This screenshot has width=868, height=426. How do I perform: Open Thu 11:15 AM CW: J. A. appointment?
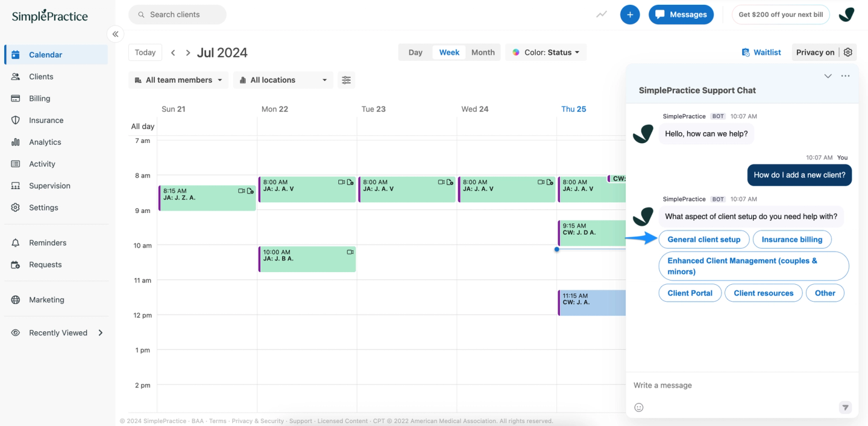[592, 302]
